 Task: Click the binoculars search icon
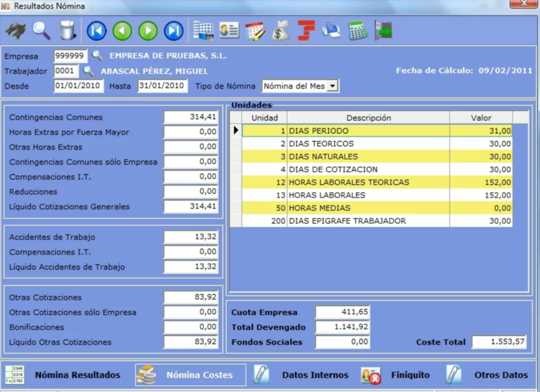click(x=15, y=31)
